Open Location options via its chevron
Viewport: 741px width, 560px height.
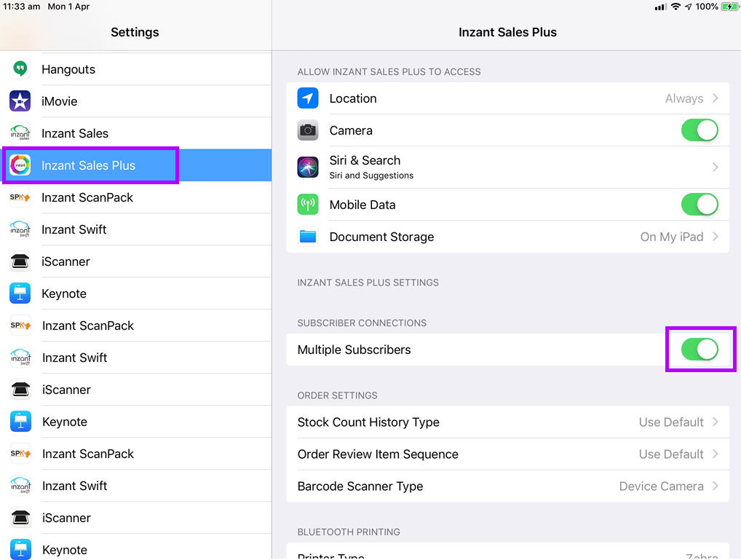point(716,98)
